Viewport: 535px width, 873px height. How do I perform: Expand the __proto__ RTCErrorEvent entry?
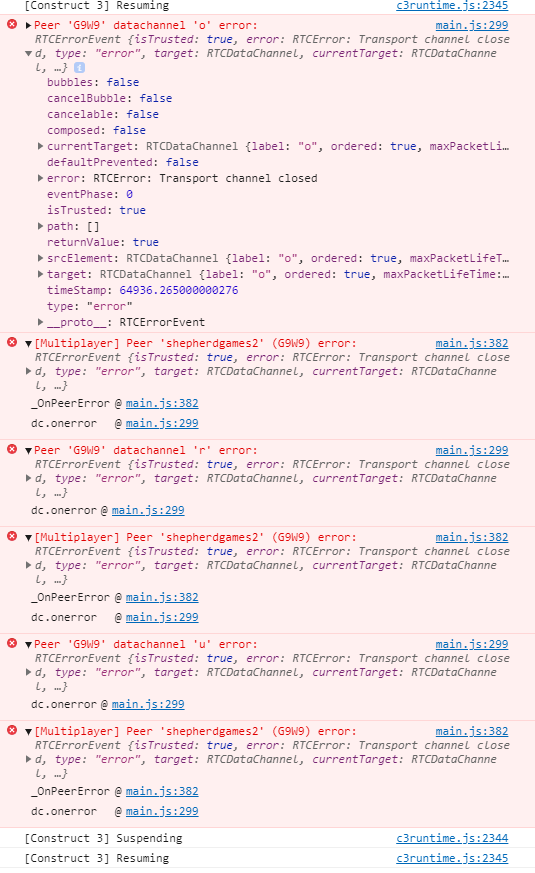tap(40, 322)
